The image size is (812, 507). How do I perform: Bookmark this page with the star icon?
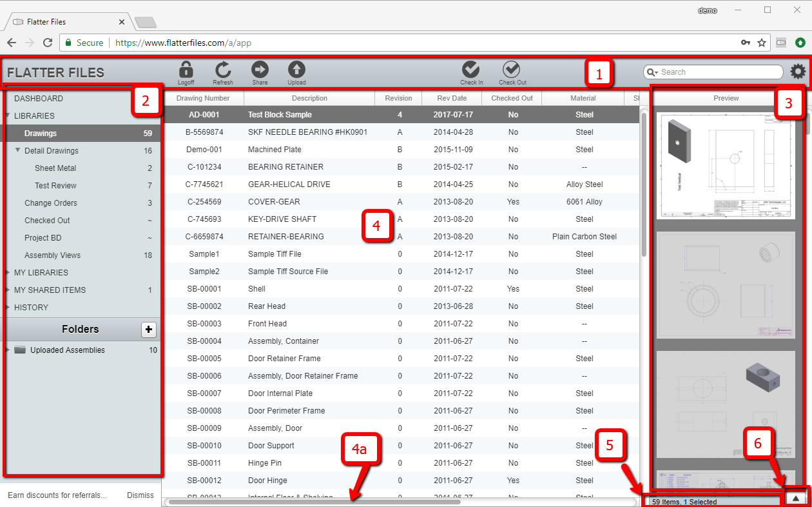[762, 43]
